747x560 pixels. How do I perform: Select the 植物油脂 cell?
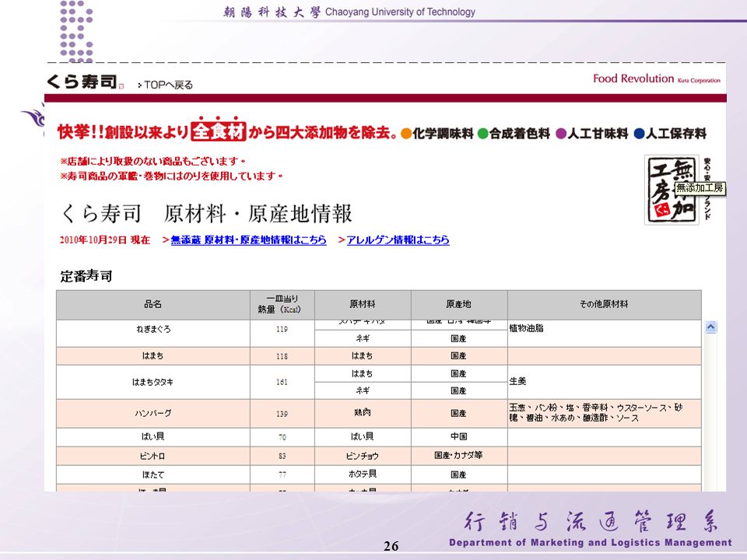(x=604, y=334)
